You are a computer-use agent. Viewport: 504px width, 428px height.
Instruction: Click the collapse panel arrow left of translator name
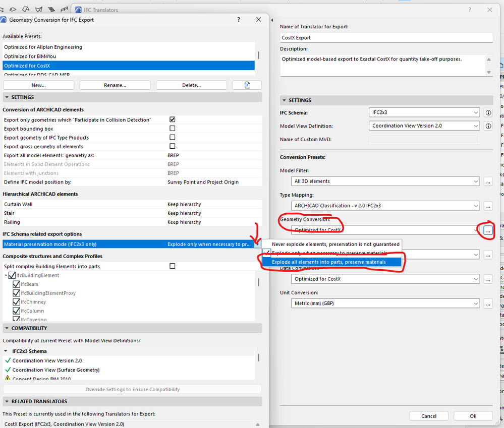coord(272,20)
